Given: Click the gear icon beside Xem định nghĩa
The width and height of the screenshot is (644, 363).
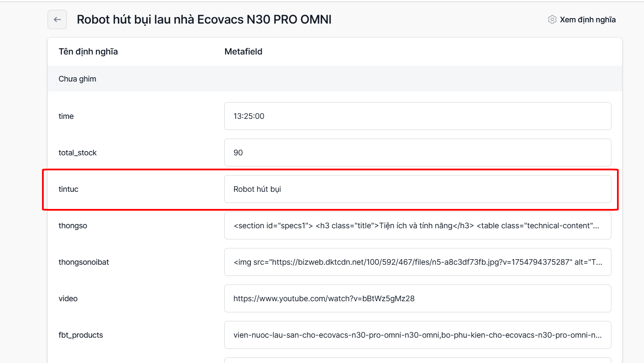Looking at the screenshot, I should tap(552, 20).
